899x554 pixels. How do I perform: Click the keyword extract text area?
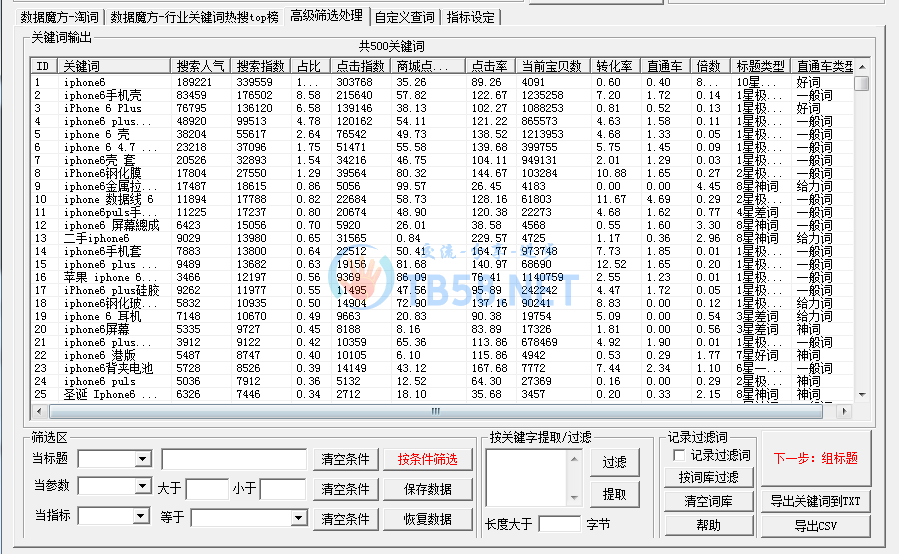pos(527,478)
